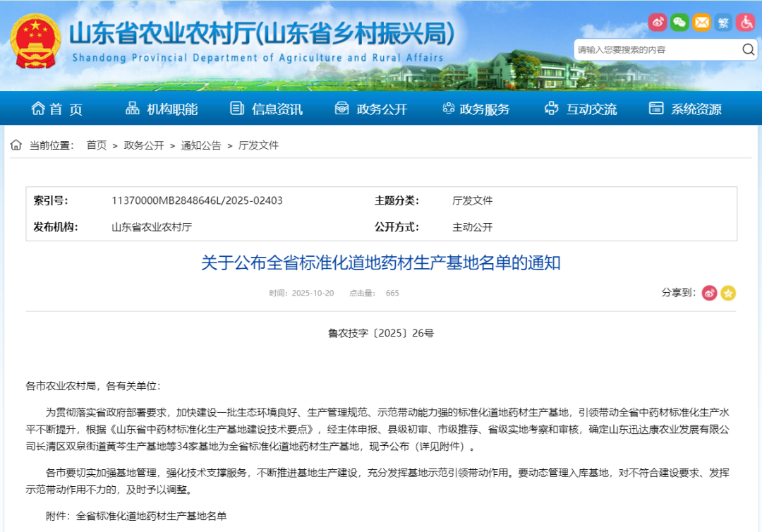Viewport: 762px width, 532px height.
Task: Click the 通知公告 breadcrumb link
Action: point(201,145)
